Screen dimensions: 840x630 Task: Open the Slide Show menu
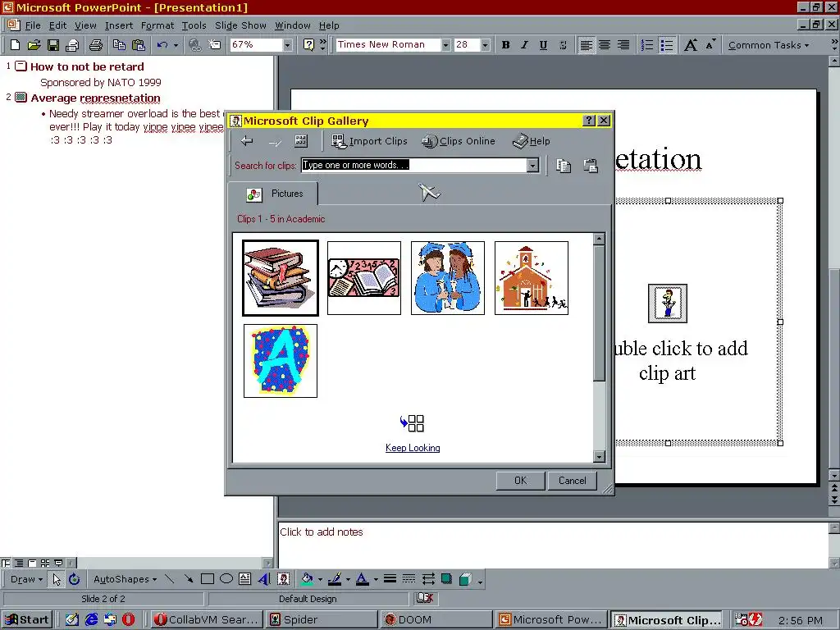pyautogui.click(x=240, y=25)
